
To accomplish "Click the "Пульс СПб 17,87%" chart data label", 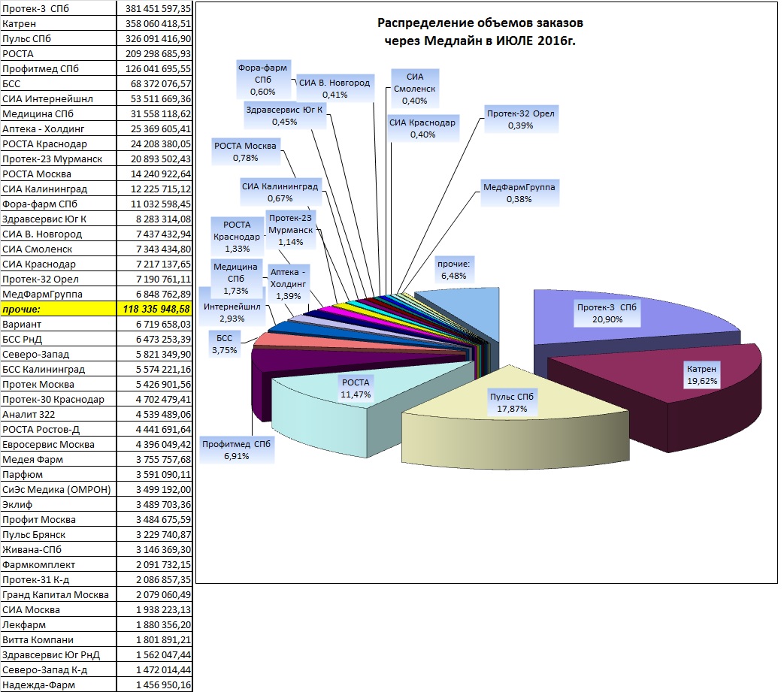I will tap(511, 403).
